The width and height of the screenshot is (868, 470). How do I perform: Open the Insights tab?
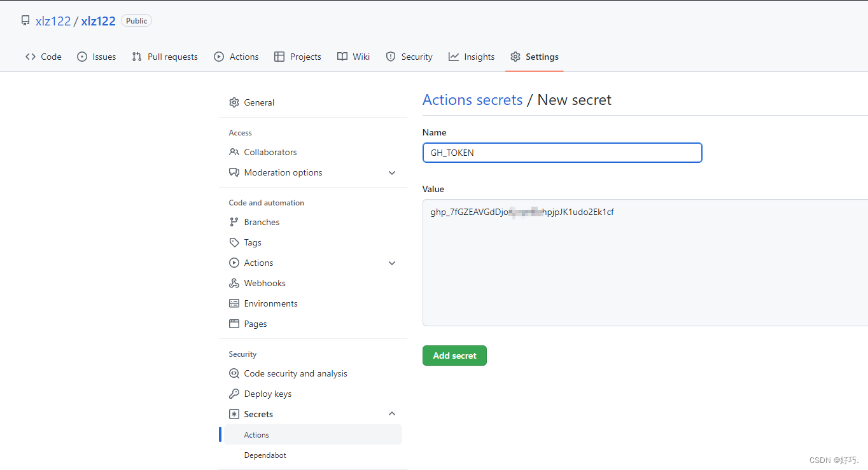coord(472,57)
